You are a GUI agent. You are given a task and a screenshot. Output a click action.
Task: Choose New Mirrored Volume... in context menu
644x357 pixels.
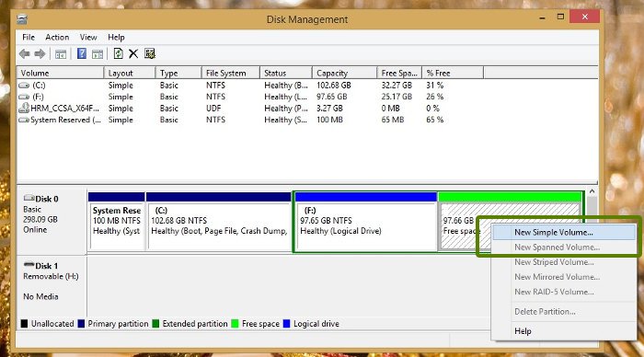coord(564,277)
